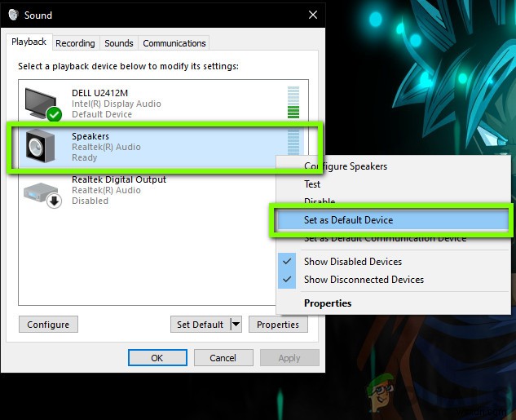516x420 pixels.
Task: Toggle Show Disconnected Devices option
Action: click(394, 280)
